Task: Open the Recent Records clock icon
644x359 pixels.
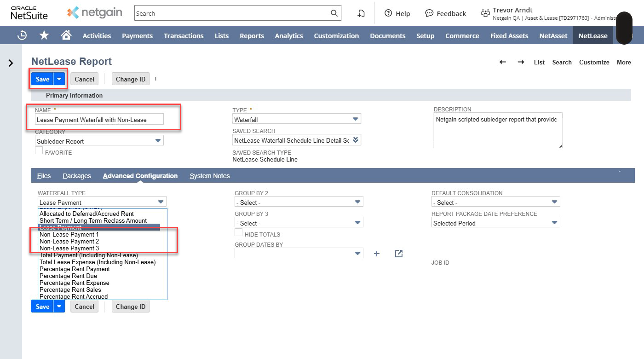Action: [22, 35]
